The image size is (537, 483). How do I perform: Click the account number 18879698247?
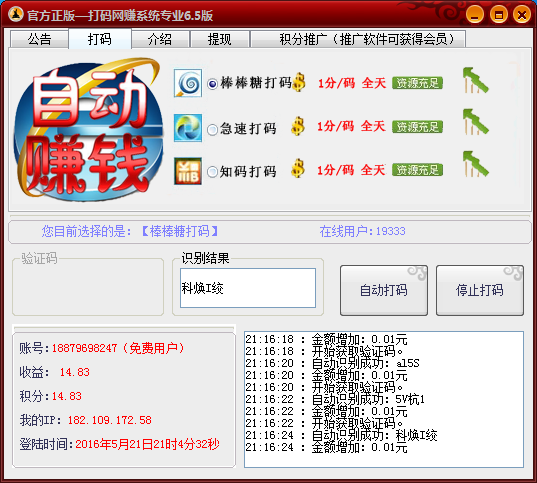tap(84, 348)
